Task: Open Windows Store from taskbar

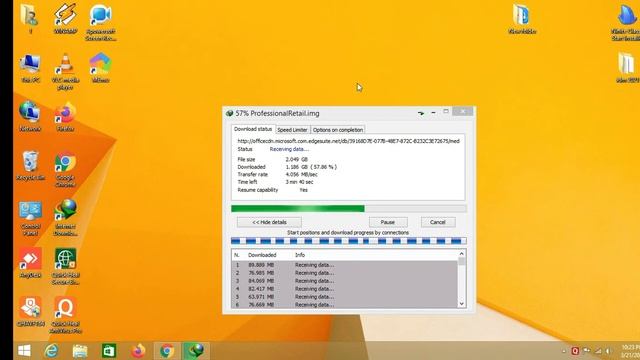Action: [109, 351]
